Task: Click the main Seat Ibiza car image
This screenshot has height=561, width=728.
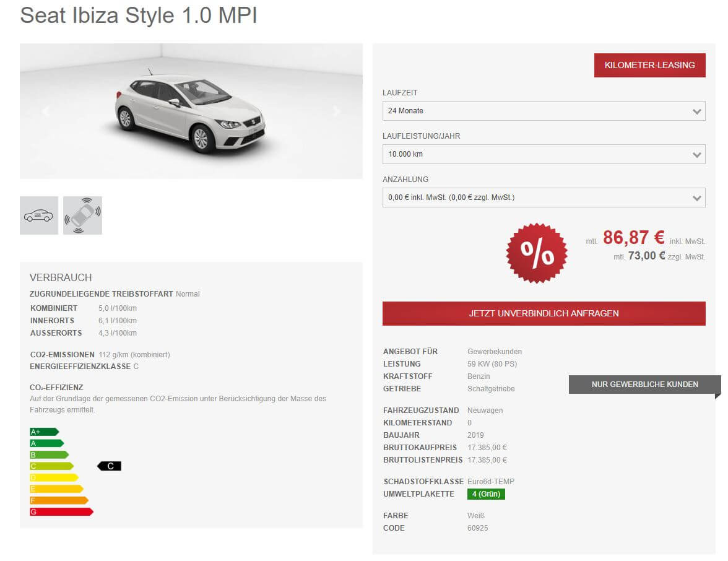Action: (191, 111)
